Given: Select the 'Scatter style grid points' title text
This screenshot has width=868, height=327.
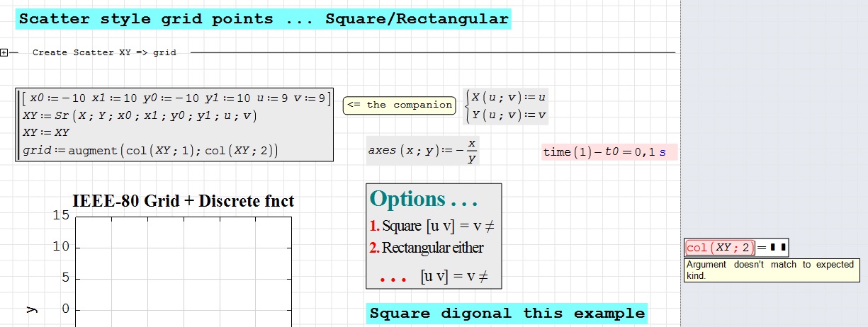Looking at the screenshot, I should pyautogui.click(x=263, y=19).
